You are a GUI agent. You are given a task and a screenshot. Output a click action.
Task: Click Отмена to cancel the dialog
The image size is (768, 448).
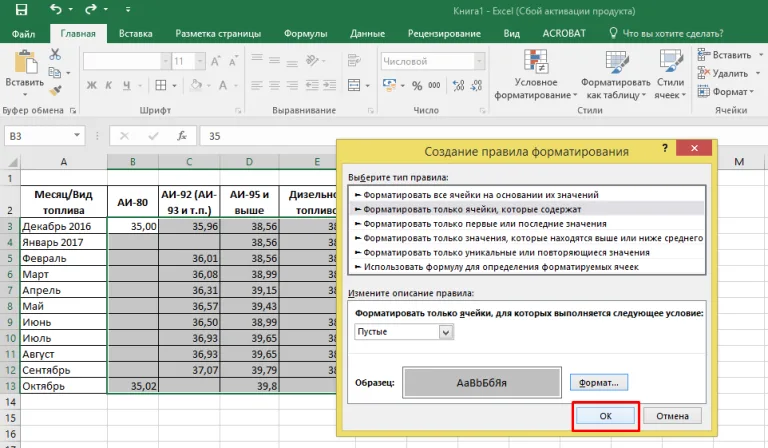click(672, 416)
